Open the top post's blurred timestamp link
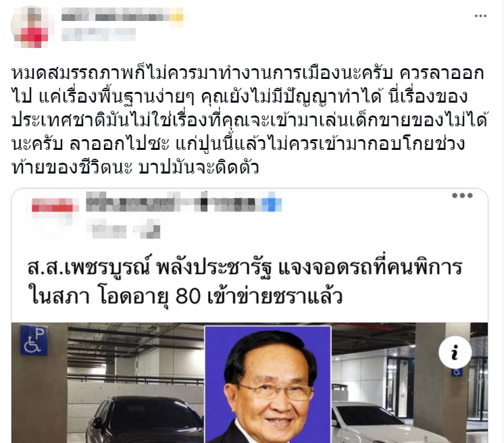This screenshot has width=504, height=443. [x=99, y=34]
